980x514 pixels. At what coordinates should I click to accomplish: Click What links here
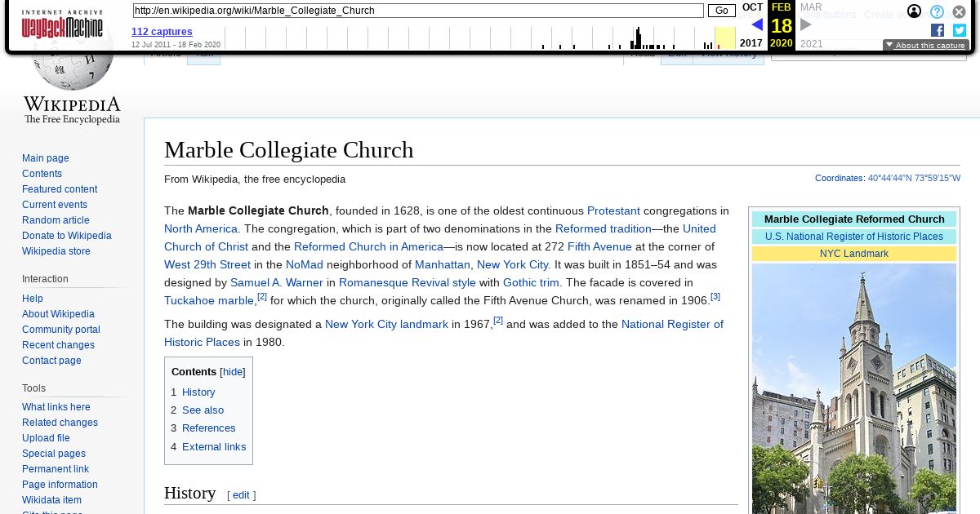pyautogui.click(x=56, y=407)
